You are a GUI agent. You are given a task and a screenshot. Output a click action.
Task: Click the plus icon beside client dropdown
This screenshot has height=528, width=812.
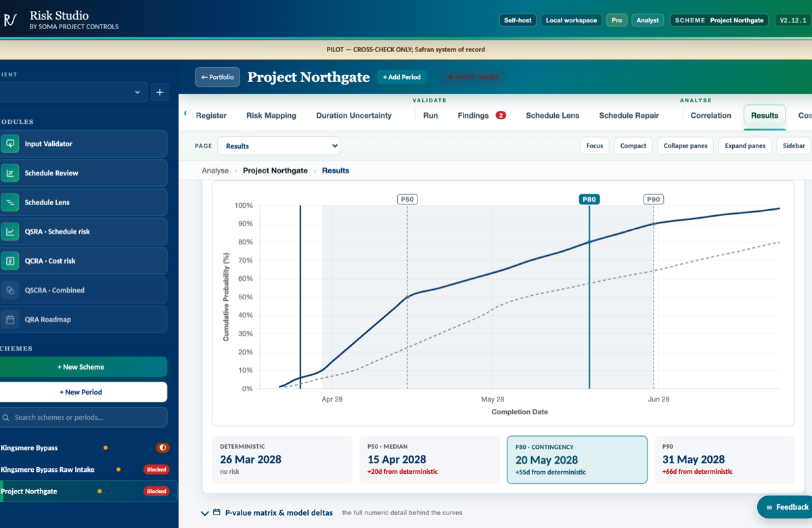click(160, 92)
